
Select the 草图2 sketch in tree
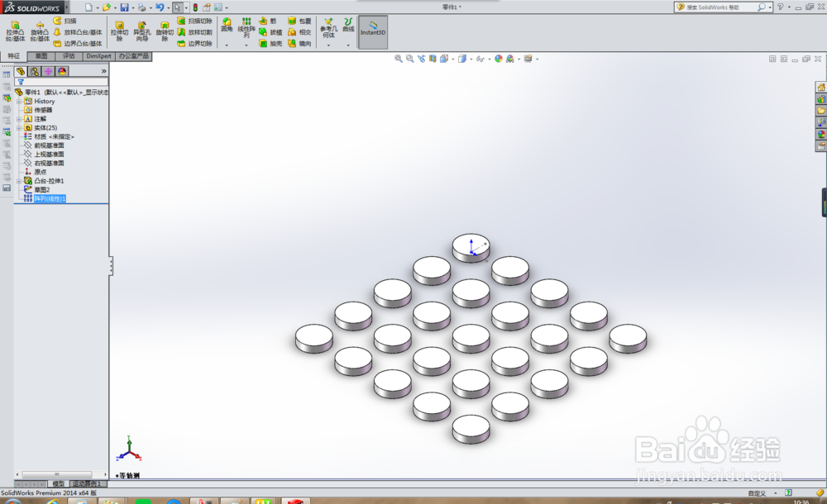[x=41, y=190]
